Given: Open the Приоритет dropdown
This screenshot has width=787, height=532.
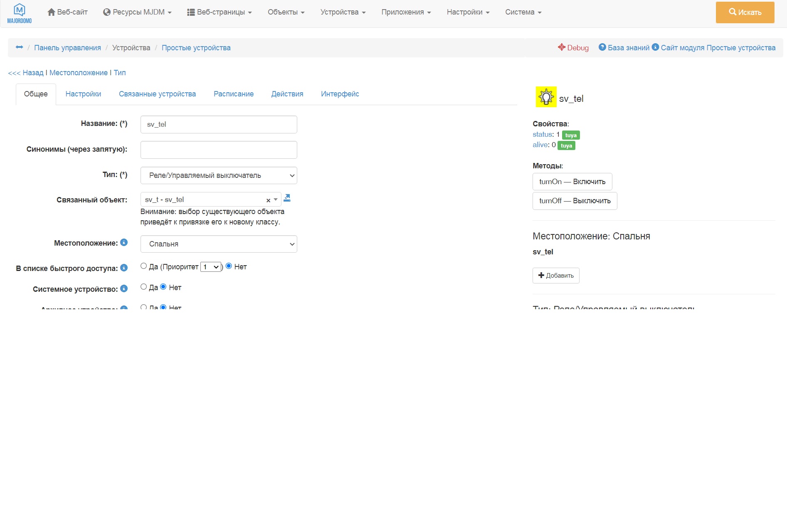Looking at the screenshot, I should 211,267.
